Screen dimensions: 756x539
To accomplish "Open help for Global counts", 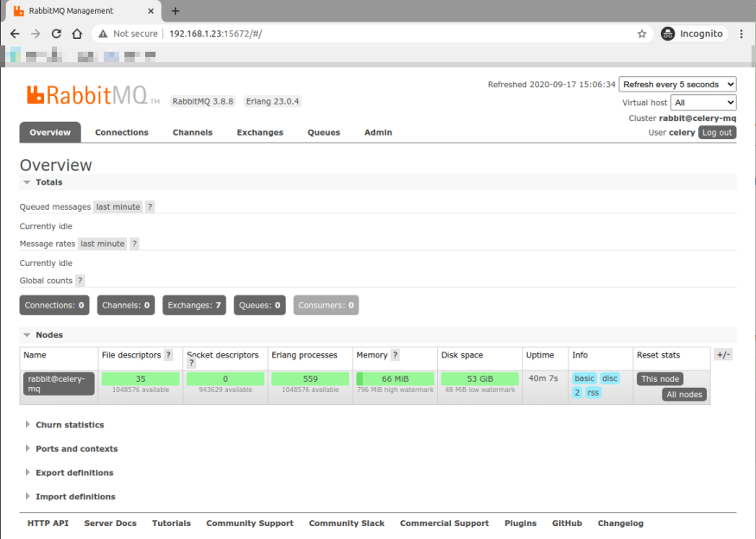I will pos(79,280).
